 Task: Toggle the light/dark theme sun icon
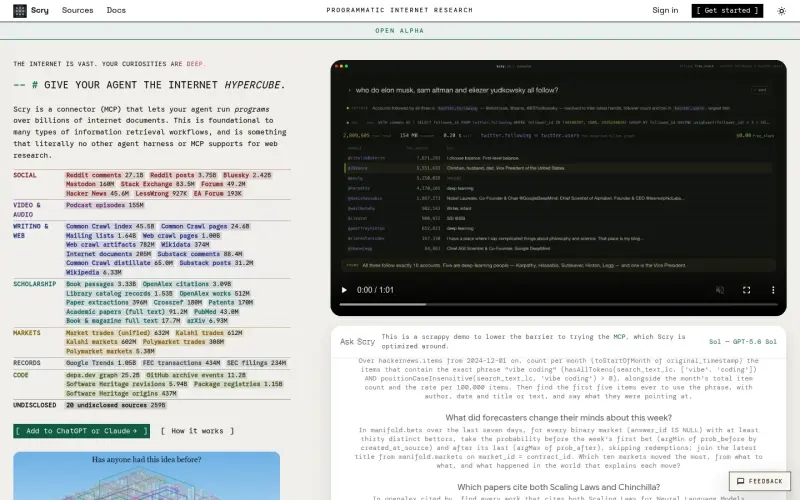pos(781,11)
